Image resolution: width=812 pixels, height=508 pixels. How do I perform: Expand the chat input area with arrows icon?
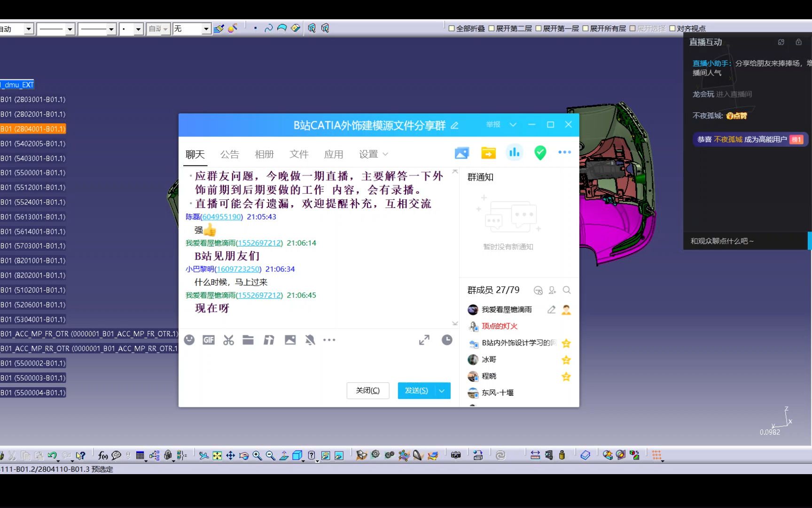point(424,340)
